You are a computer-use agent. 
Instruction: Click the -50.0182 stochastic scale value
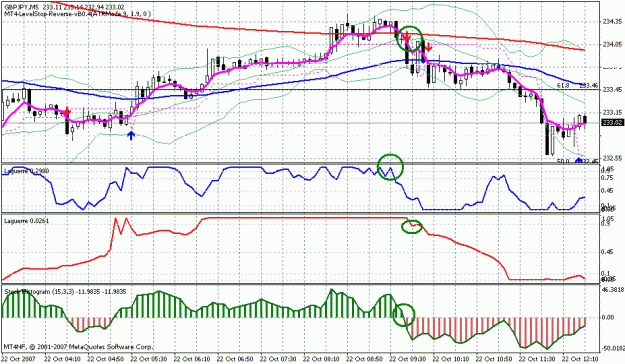[612, 348]
